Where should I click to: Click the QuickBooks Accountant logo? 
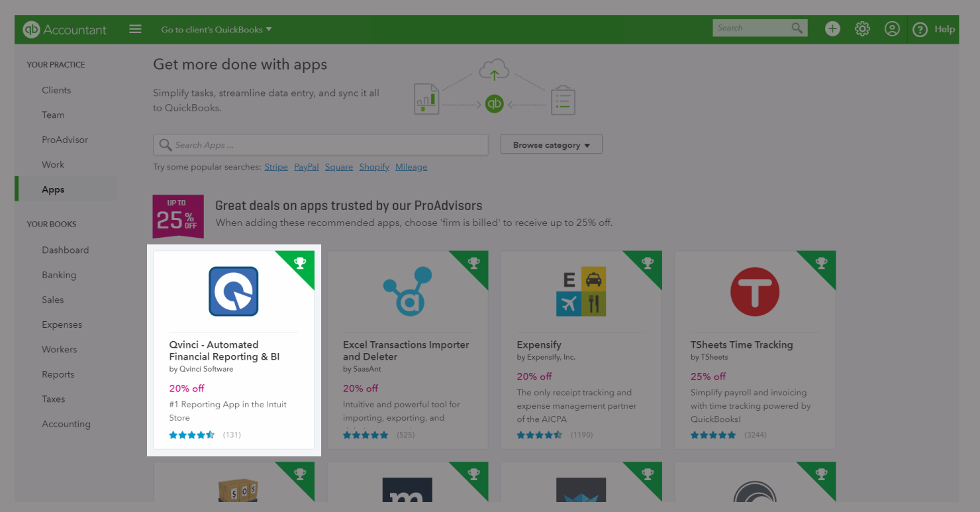[x=64, y=30]
